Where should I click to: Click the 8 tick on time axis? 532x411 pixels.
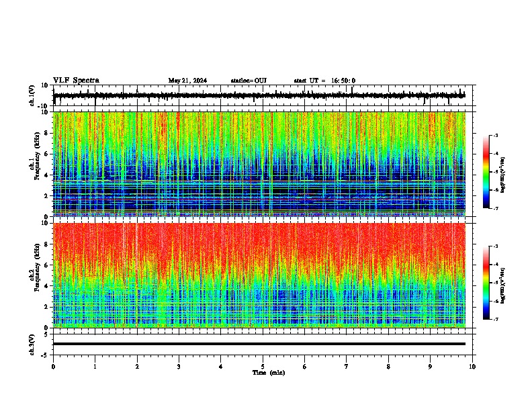click(x=388, y=367)
